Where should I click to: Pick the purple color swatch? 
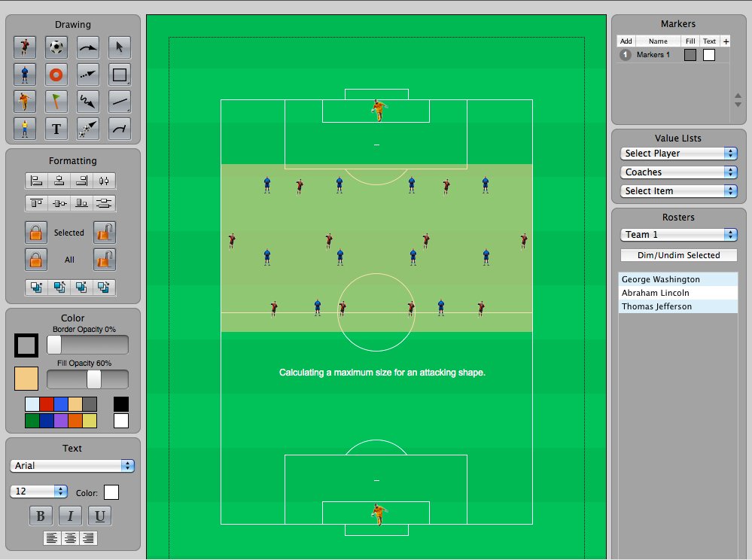coord(61,421)
